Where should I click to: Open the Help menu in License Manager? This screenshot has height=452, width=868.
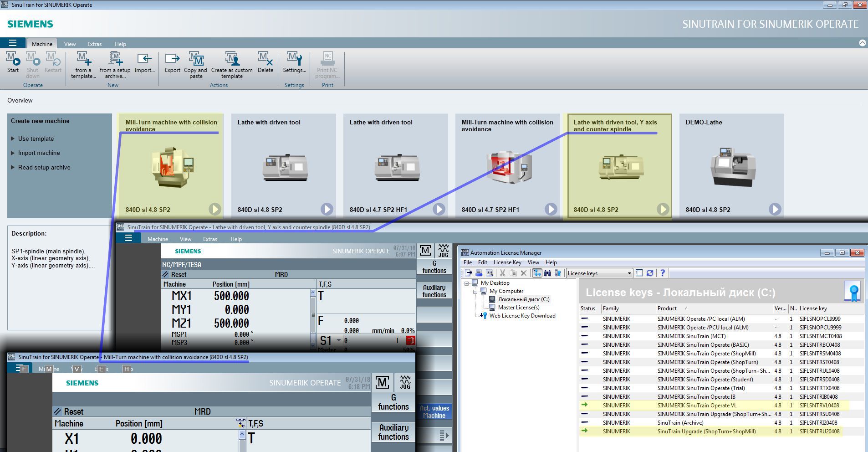[x=551, y=262]
